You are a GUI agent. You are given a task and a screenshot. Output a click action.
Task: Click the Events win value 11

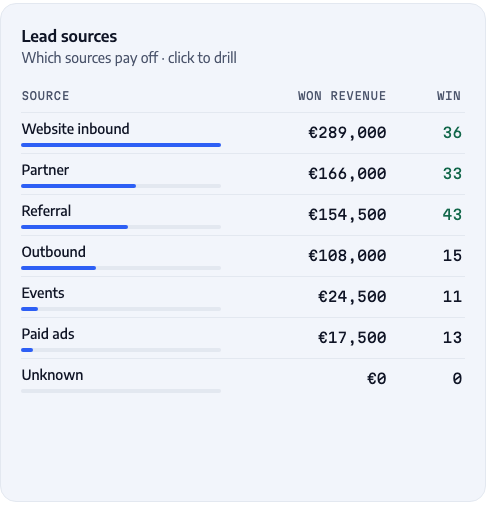[452, 297]
